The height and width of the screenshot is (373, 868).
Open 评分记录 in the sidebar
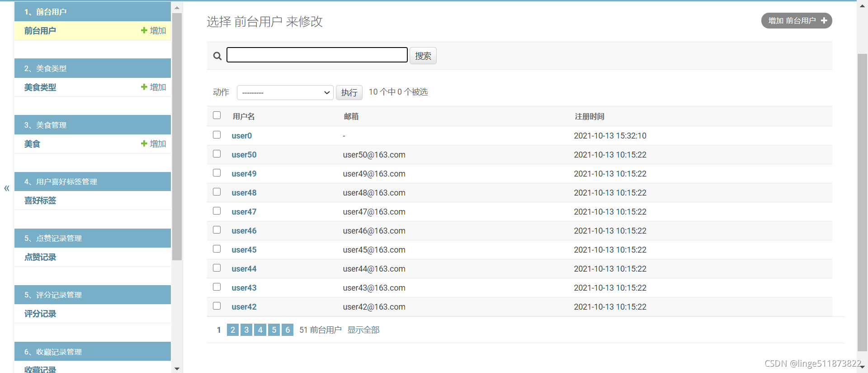point(40,314)
